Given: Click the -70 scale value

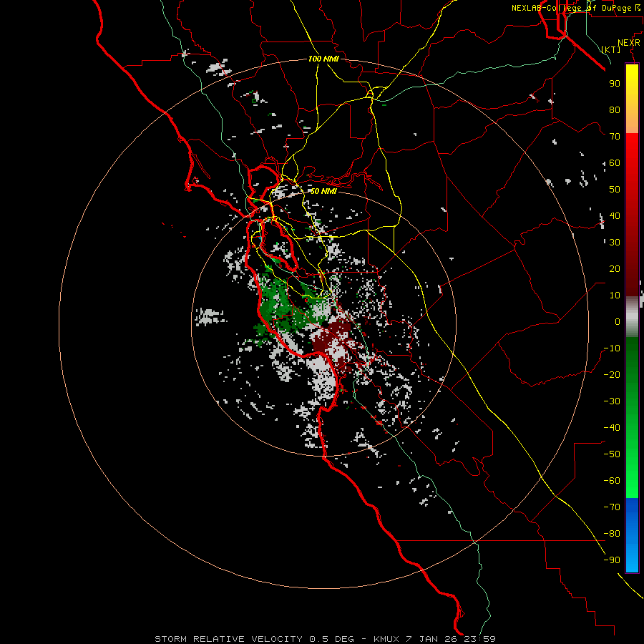Looking at the screenshot, I should coord(612,507).
